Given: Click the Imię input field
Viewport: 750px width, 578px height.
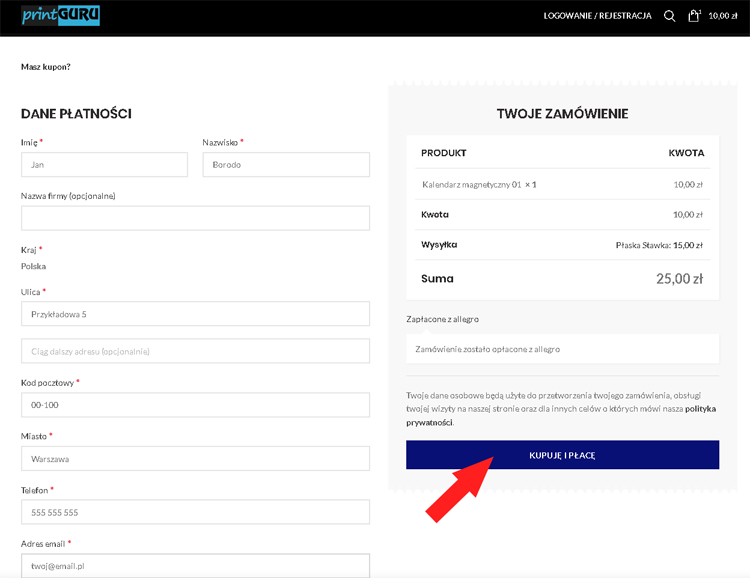Looking at the screenshot, I should 104,165.
